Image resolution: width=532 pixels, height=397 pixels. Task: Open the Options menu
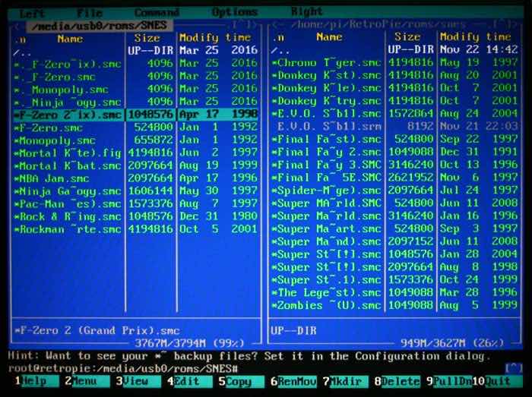coord(235,13)
